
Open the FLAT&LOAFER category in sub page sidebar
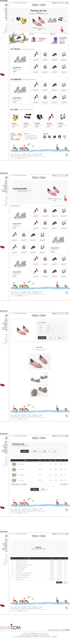[x=5, y=186]
